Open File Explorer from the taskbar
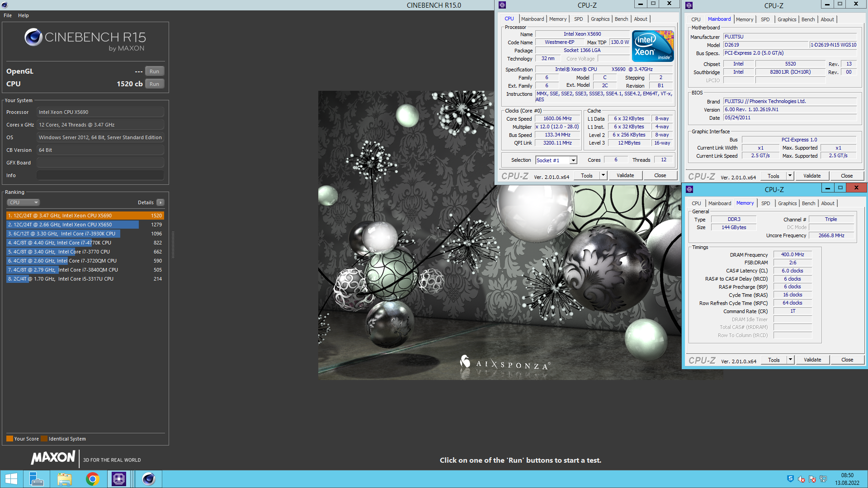 pos(65,479)
